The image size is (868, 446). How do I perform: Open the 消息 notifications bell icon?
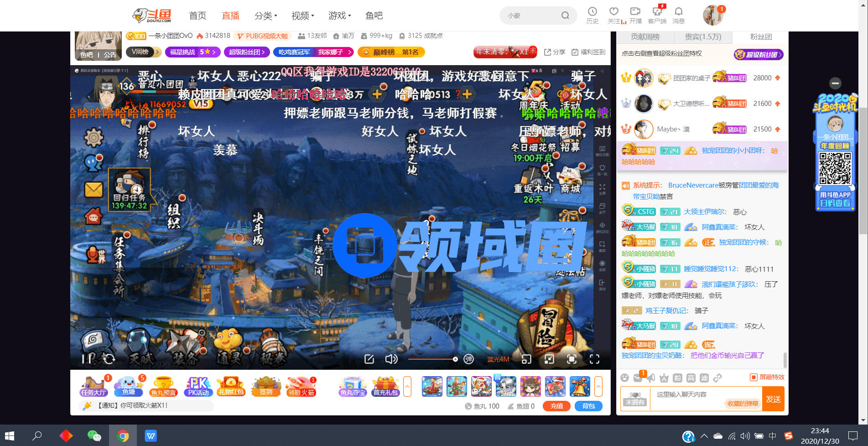tap(678, 15)
